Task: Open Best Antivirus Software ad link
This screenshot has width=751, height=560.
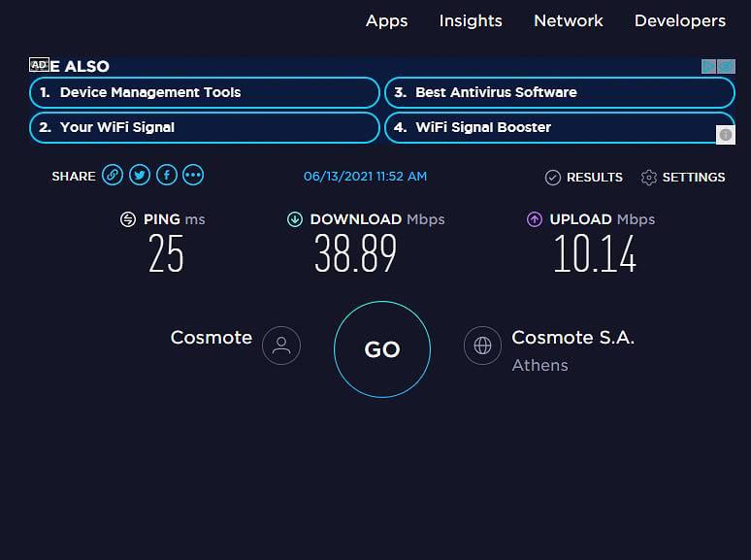Action: coord(560,92)
